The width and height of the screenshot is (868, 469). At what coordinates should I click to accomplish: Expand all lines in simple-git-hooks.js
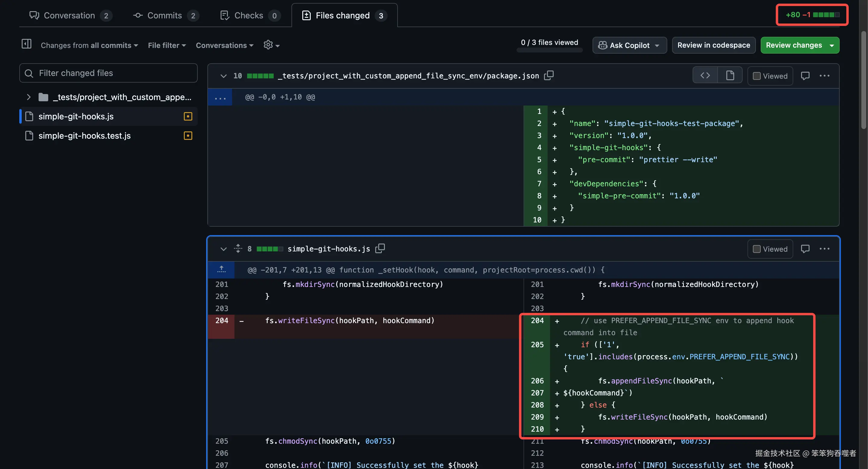[x=238, y=249]
